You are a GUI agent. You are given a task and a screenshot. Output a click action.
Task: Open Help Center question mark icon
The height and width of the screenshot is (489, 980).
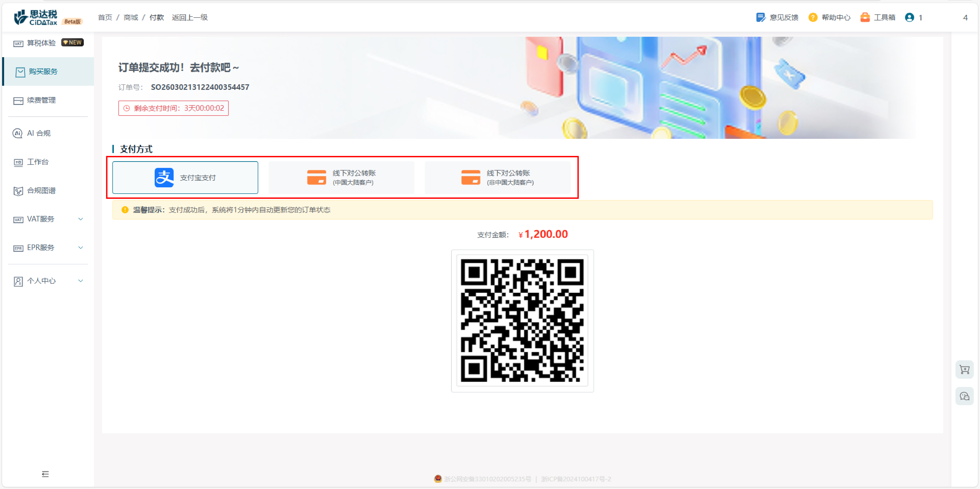click(x=813, y=17)
